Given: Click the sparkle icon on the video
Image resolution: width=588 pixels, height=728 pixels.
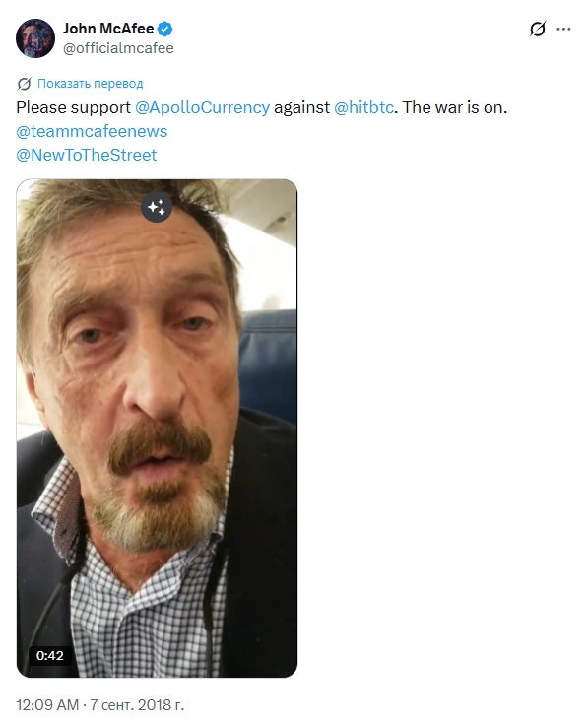Looking at the screenshot, I should coord(157,207).
